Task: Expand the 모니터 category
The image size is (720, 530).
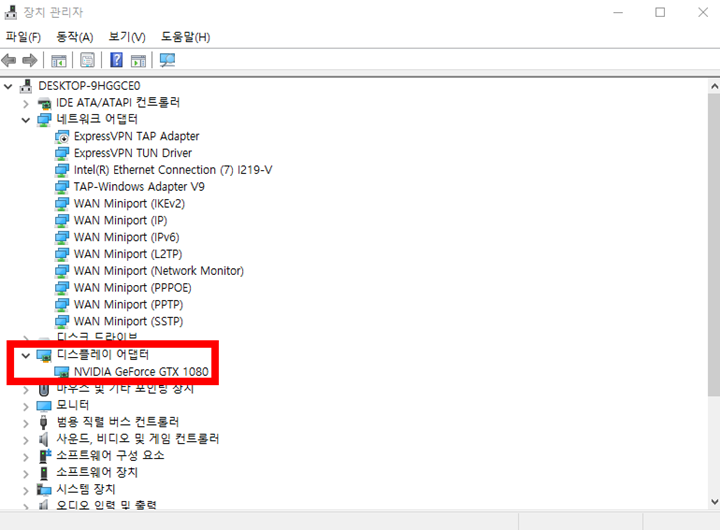Action: (x=26, y=406)
